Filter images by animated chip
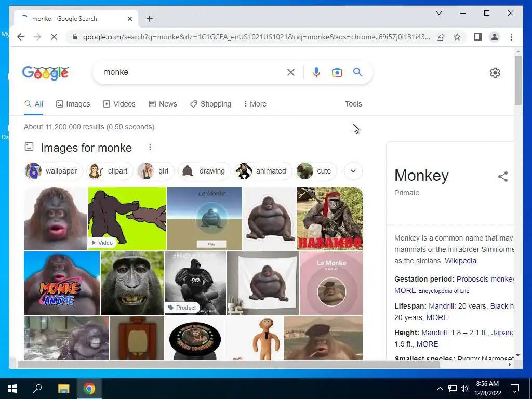This screenshot has width=532, height=399. coord(263,171)
